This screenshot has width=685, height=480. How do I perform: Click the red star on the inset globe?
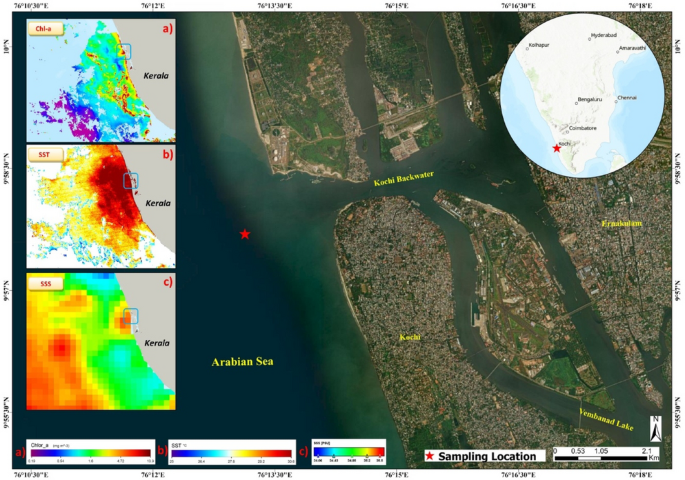pyautogui.click(x=556, y=149)
